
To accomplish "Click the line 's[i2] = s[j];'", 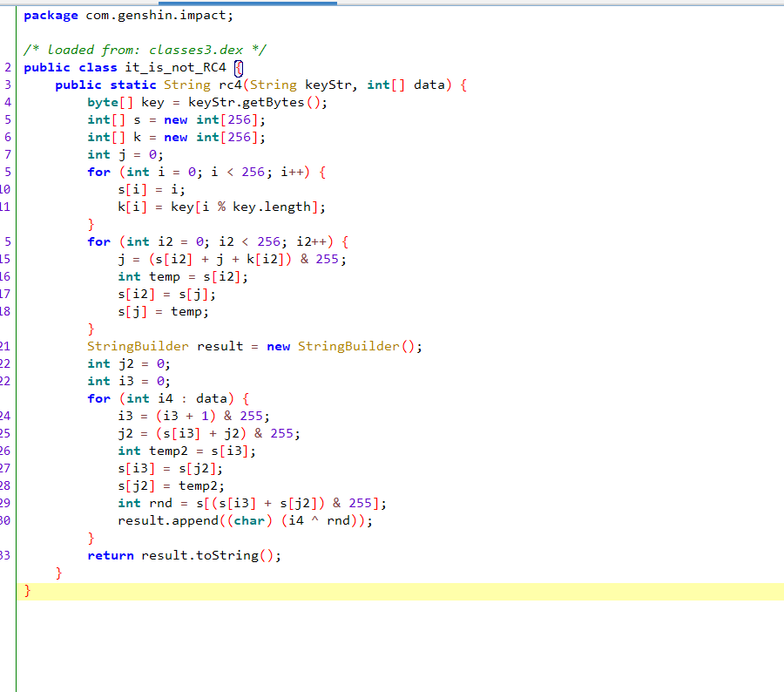I will click(167, 295).
